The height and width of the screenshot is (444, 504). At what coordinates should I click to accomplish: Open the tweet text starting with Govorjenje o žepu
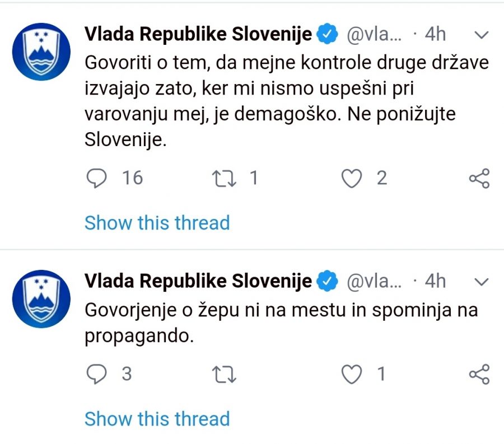point(281,323)
